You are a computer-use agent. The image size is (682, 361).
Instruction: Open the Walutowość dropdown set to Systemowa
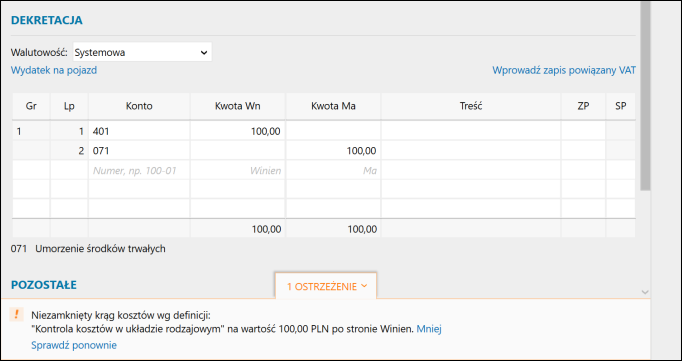coord(142,52)
